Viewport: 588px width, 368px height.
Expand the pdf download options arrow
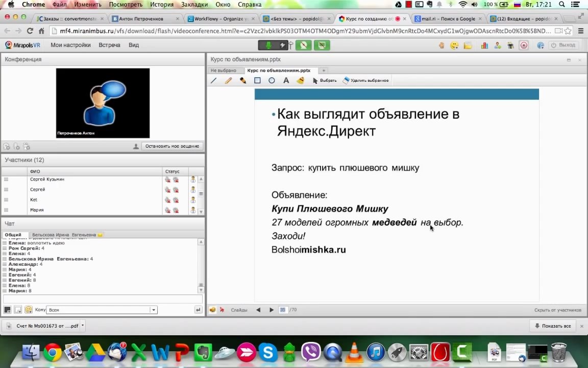(83, 326)
